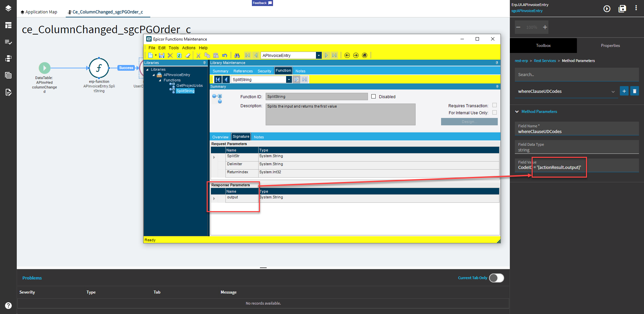Open data grid icon in left sidebar
Viewport: 644px width, 314px height.
tap(8, 75)
